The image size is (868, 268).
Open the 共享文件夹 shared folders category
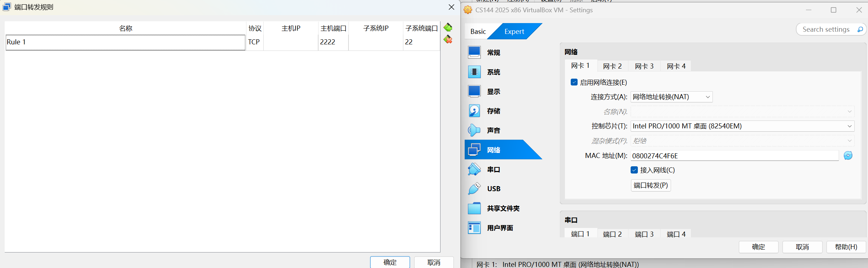tap(503, 208)
